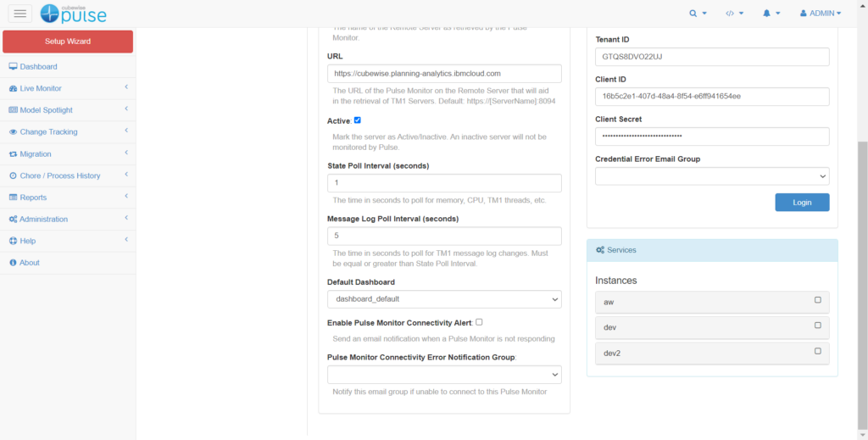
Task: Open the Dashboard monitor icon in sidebar
Action: point(13,67)
